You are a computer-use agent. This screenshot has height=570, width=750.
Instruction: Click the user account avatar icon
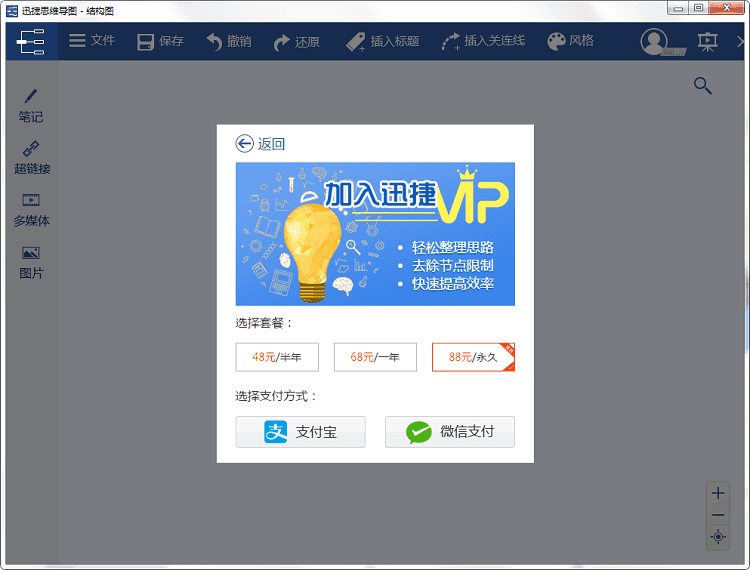[654, 42]
